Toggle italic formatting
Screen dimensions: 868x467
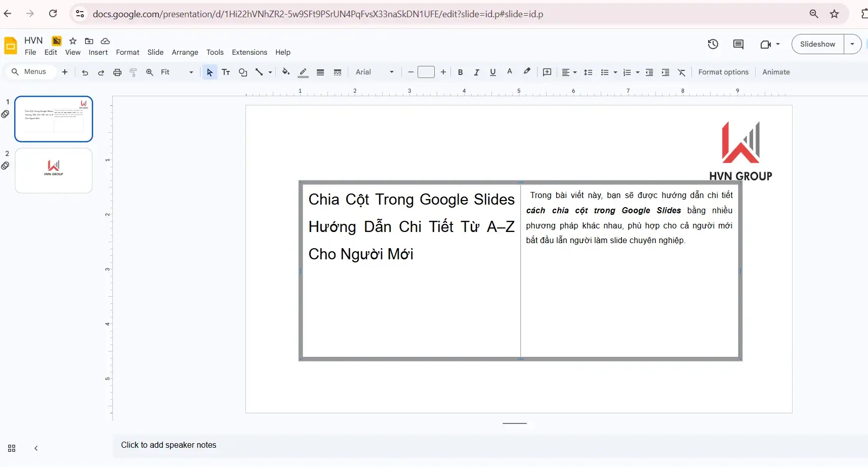point(476,72)
